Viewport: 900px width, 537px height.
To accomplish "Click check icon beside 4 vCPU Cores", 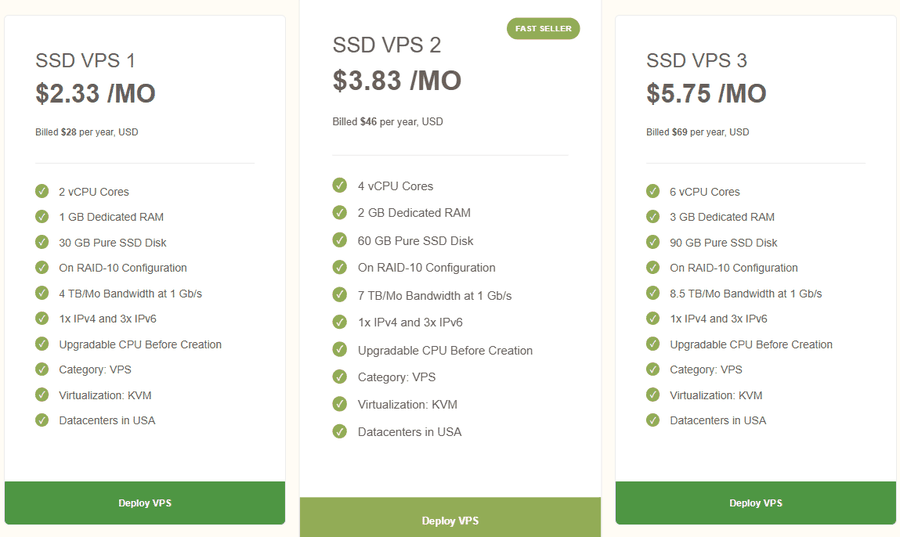I will point(340,185).
